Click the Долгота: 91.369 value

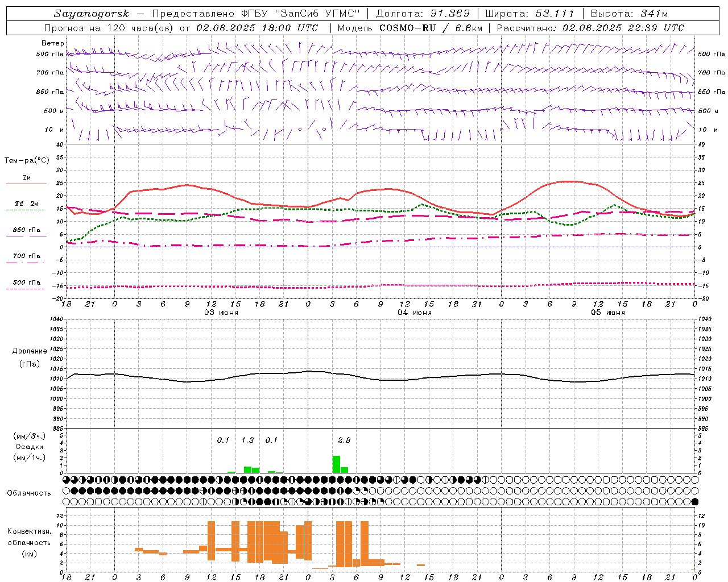[423, 14]
